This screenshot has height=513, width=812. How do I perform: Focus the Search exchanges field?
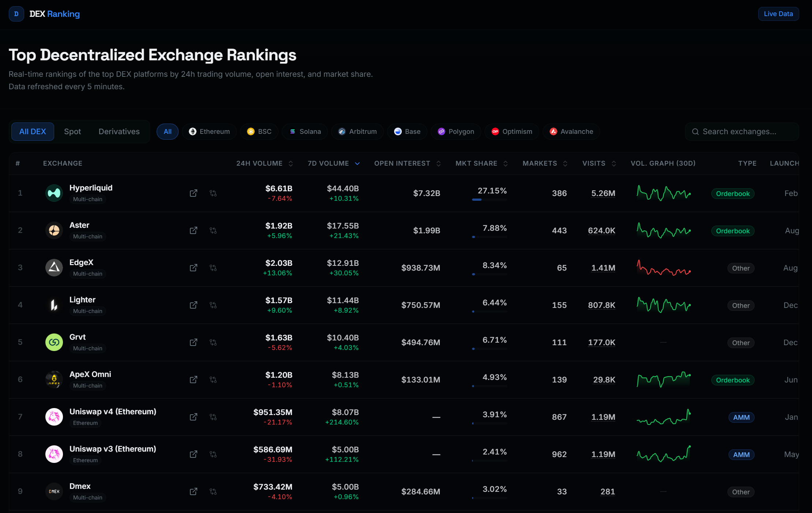pos(743,132)
